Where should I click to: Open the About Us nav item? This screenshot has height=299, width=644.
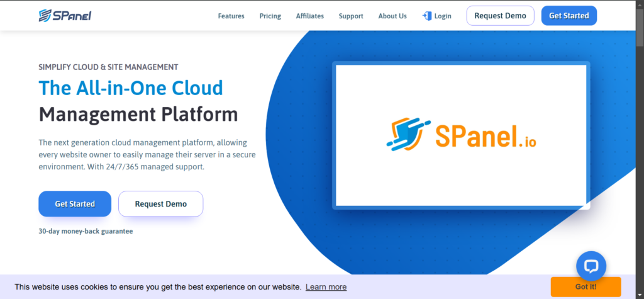pyautogui.click(x=392, y=16)
